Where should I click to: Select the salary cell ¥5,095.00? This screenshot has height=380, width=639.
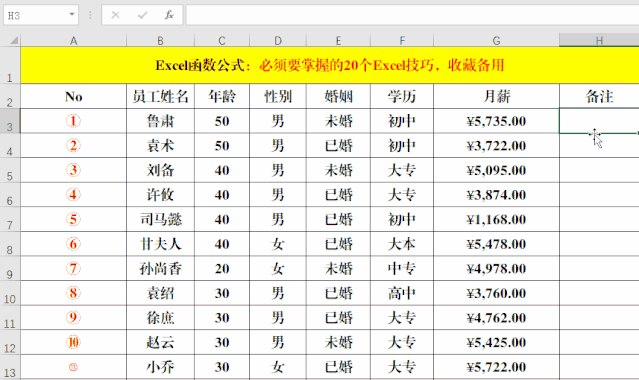point(496,170)
